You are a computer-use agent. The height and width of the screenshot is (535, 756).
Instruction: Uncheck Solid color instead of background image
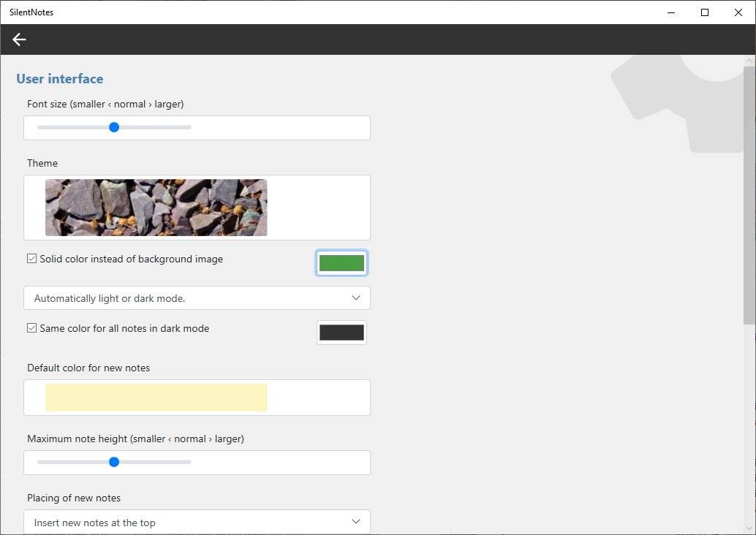(x=32, y=259)
